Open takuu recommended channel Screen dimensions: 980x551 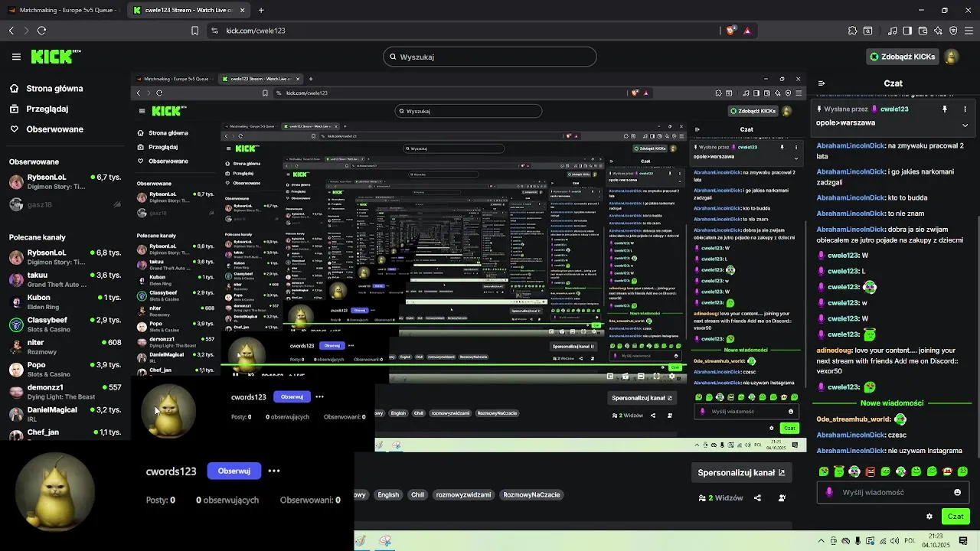click(x=65, y=279)
